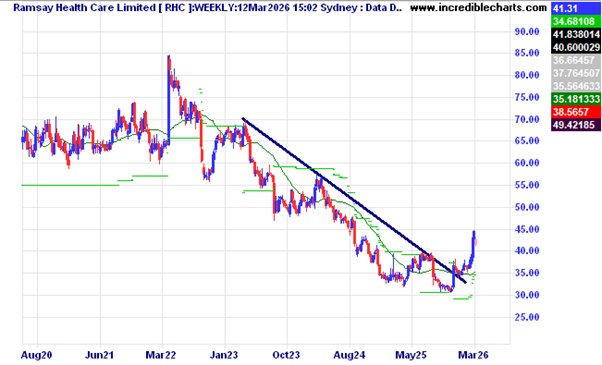
Task: Click the 40.00 price axis label
Action: tap(527, 251)
